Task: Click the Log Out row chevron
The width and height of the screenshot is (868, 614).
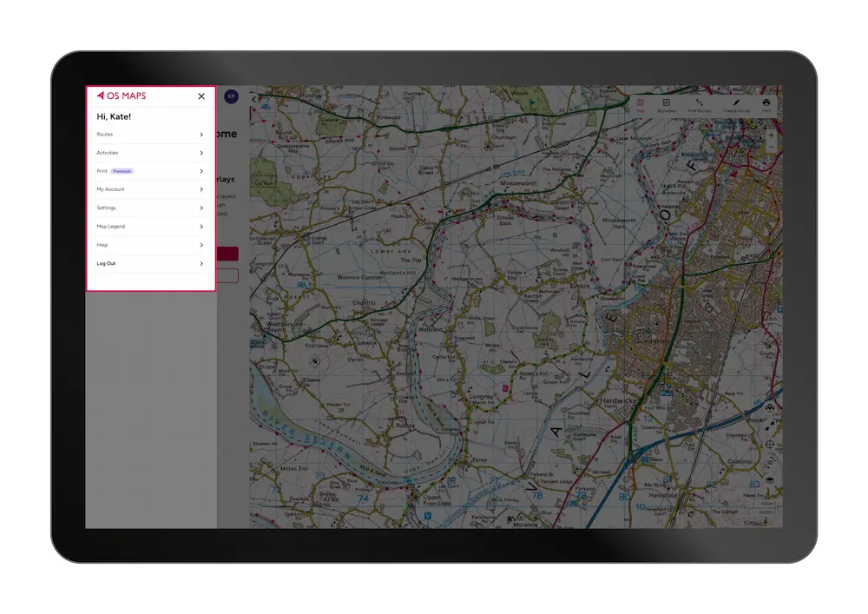Action: 201,263
